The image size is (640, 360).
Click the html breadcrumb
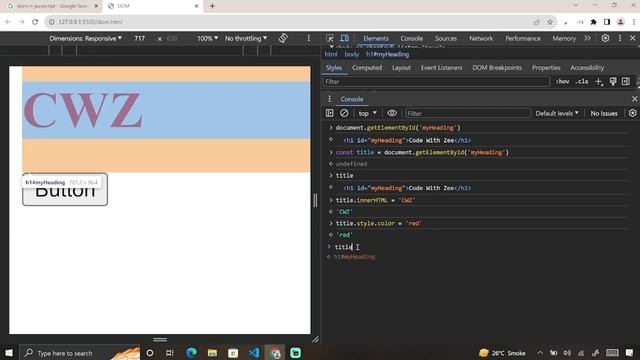[331, 54]
